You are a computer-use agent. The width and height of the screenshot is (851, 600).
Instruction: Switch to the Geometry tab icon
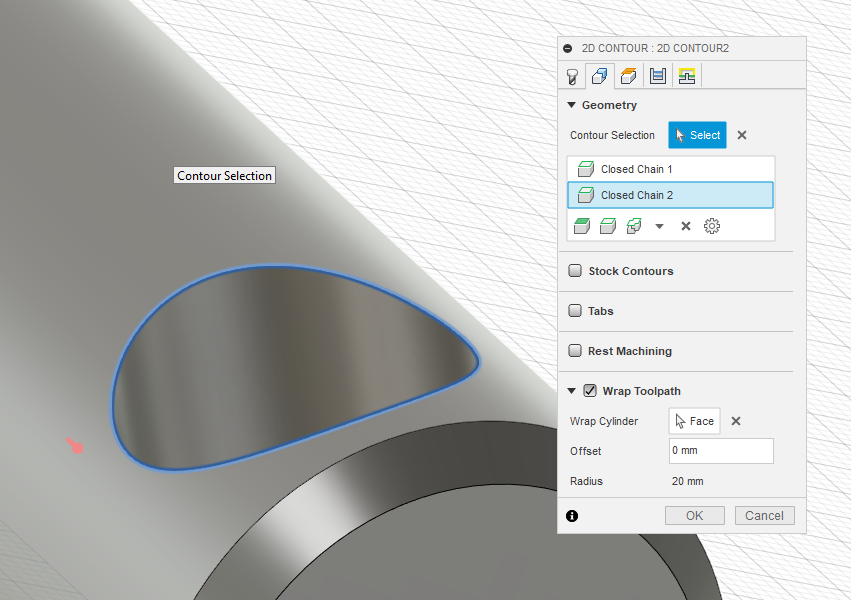pyautogui.click(x=600, y=75)
